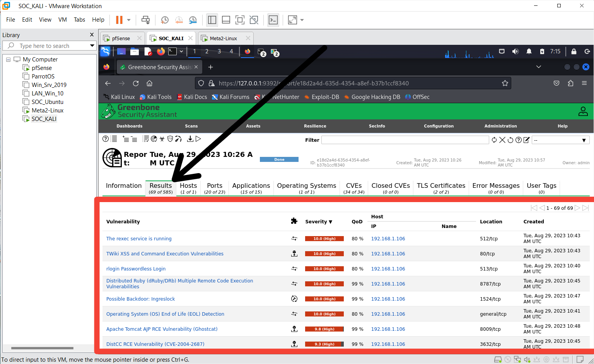Go to Firefox home page
Image resolution: width=594 pixels, height=364 pixels.
tap(149, 83)
